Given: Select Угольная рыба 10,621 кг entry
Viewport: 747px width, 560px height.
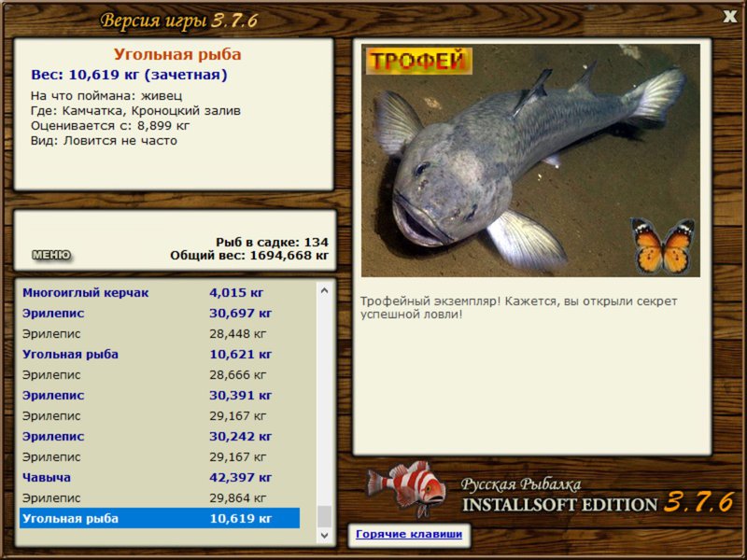Looking at the screenshot, I should 160,354.
